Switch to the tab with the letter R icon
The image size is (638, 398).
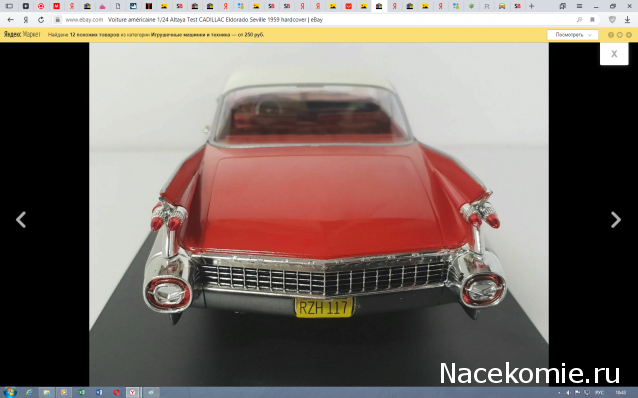(x=487, y=6)
